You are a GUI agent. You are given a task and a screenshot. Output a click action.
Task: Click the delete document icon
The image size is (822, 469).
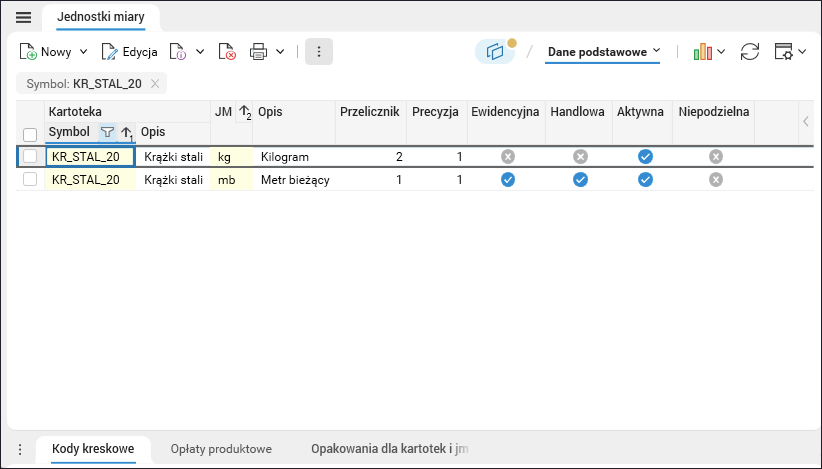227,52
